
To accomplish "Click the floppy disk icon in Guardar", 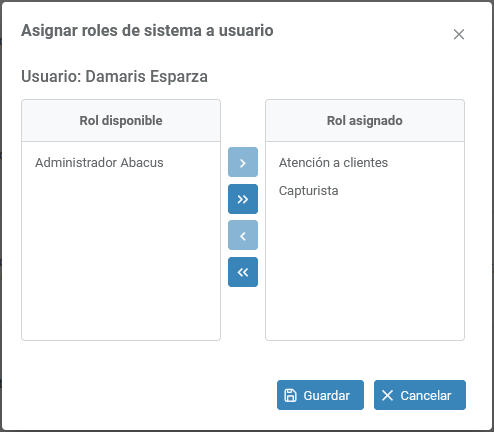I will (290, 395).
